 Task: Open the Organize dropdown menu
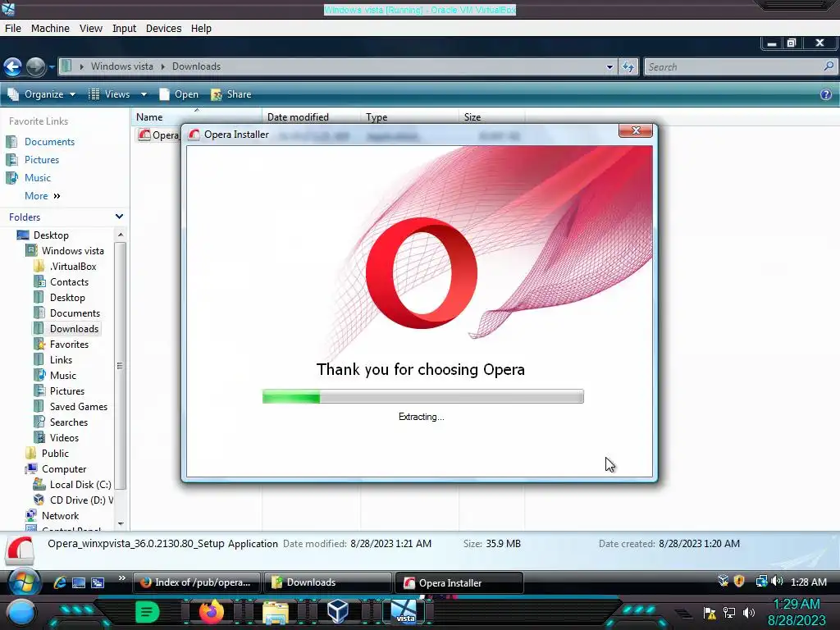tap(41, 94)
